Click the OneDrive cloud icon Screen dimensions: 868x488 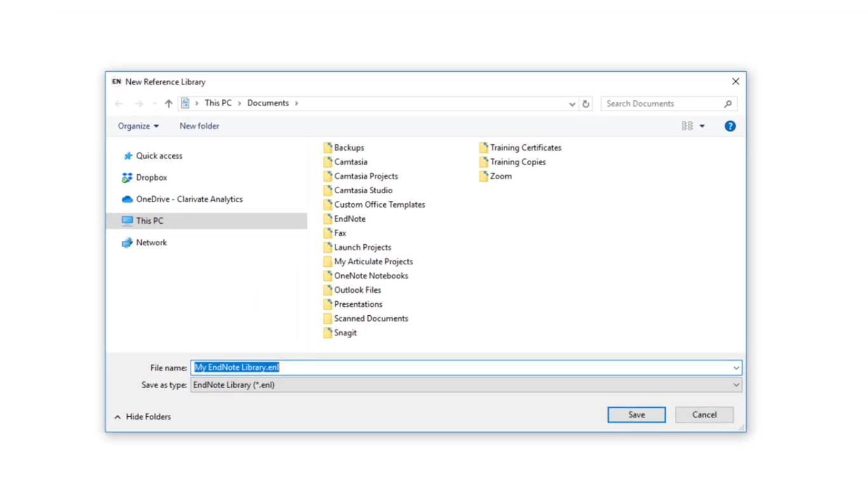[x=127, y=199]
